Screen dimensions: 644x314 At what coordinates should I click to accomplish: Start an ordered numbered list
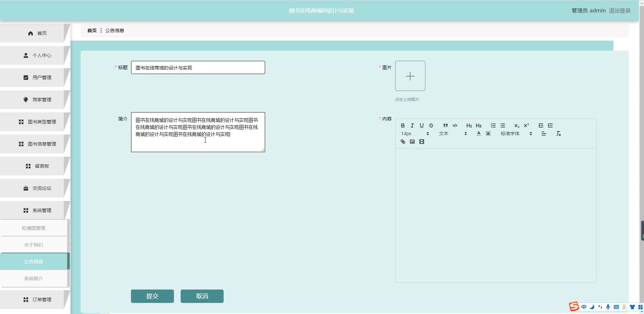[493, 125]
